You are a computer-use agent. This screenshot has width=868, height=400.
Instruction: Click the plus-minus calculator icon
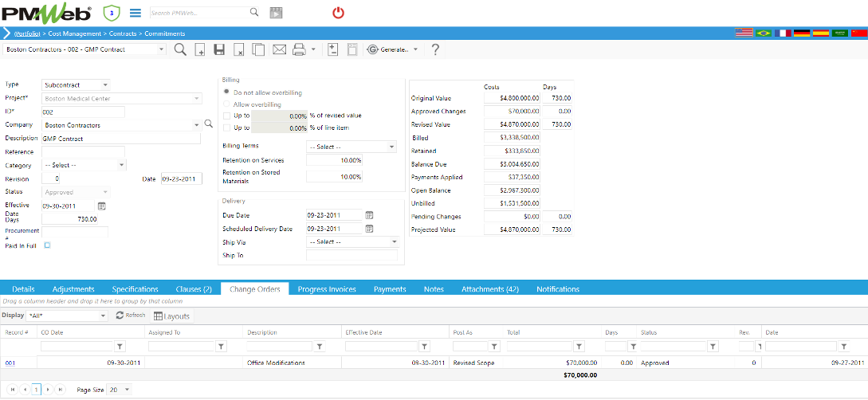(x=332, y=49)
